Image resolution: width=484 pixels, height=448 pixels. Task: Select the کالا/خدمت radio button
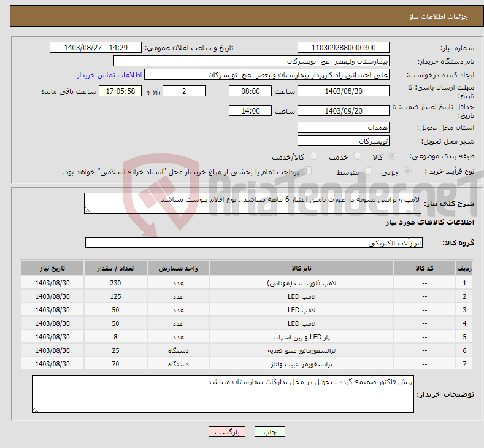[x=313, y=156]
